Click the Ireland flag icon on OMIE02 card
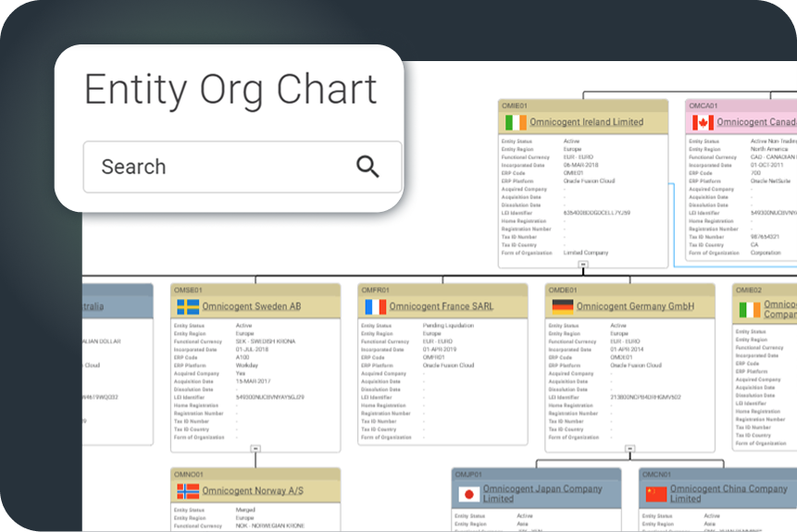797x532 pixels. (750, 310)
